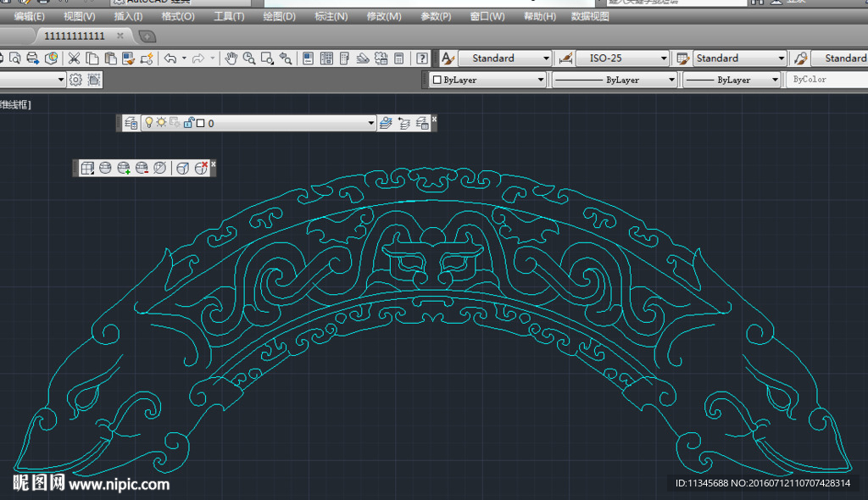Open the ByLayer lineweight dropdown

[x=732, y=80]
